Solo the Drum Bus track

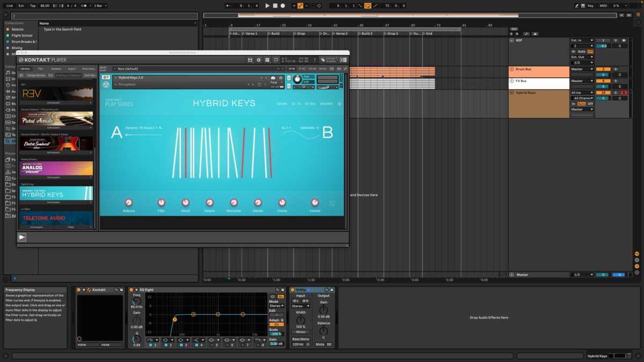tap(616, 69)
